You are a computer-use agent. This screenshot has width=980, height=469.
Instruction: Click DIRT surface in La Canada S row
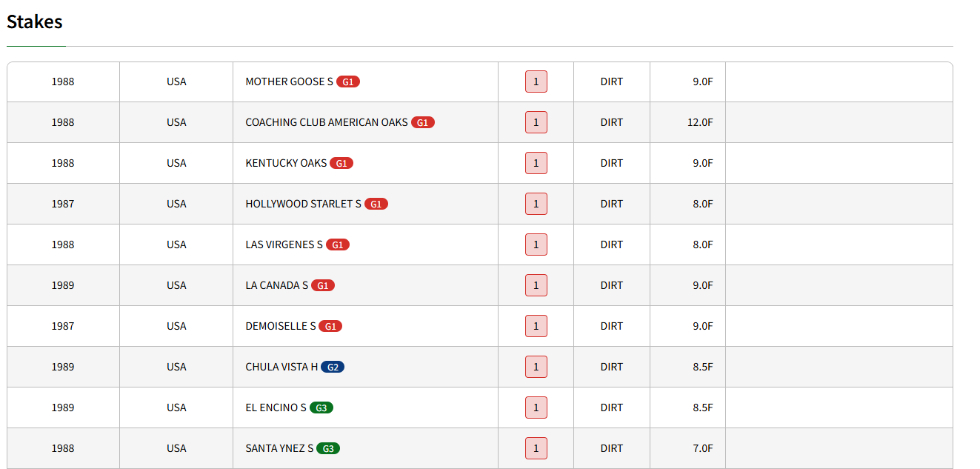click(x=612, y=285)
